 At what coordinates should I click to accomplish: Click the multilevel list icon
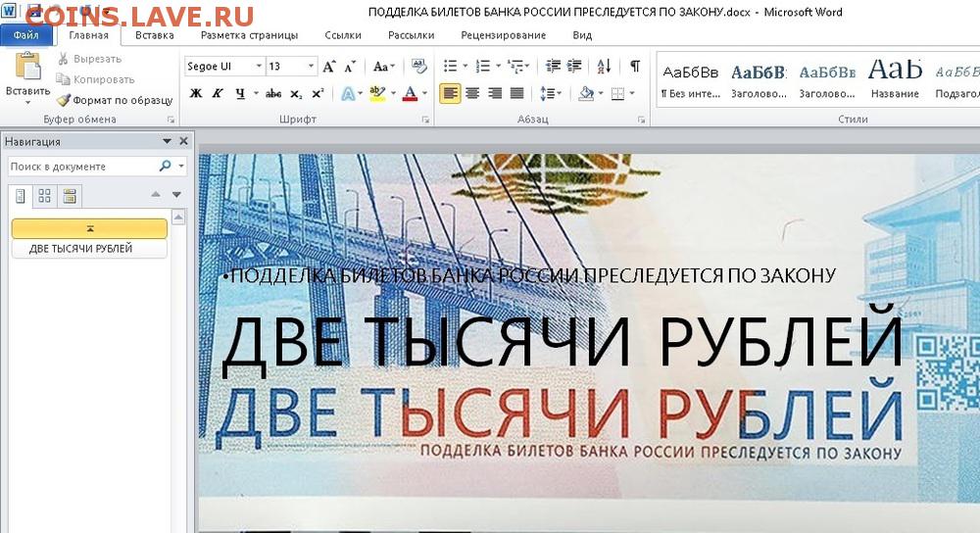point(515,67)
